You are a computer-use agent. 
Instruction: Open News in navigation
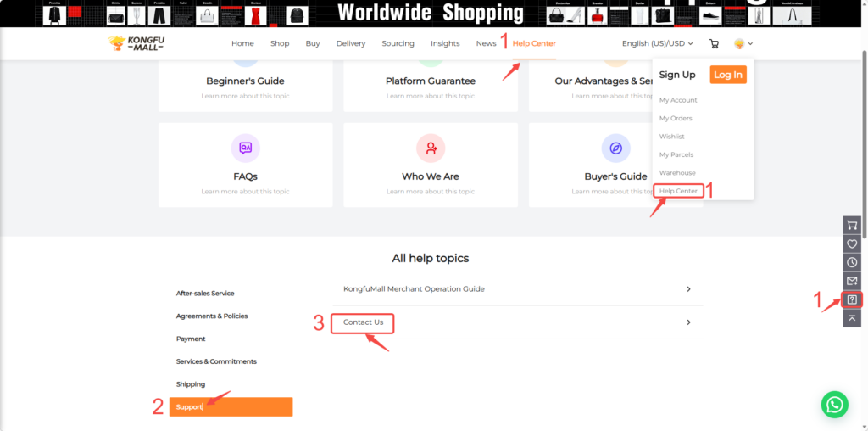click(x=486, y=44)
